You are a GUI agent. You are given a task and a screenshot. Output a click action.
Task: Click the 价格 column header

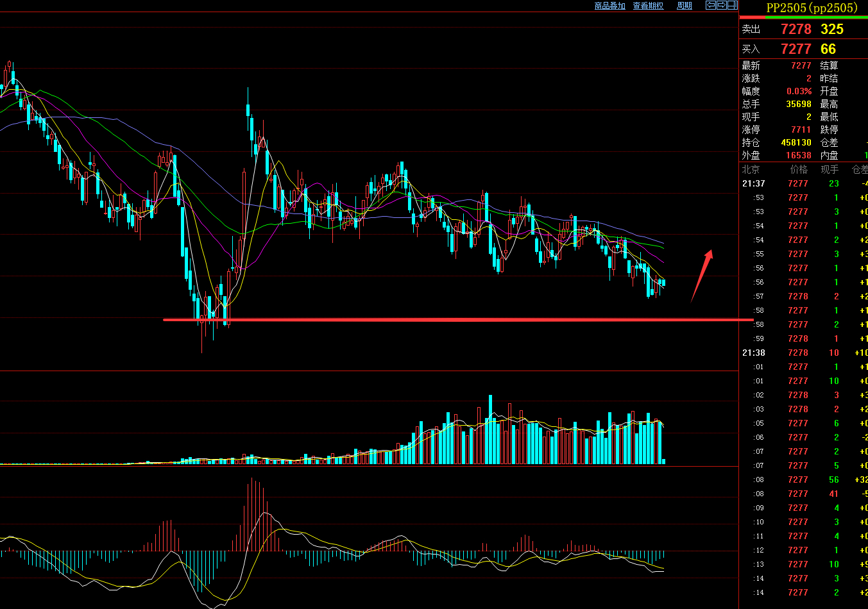pos(799,169)
